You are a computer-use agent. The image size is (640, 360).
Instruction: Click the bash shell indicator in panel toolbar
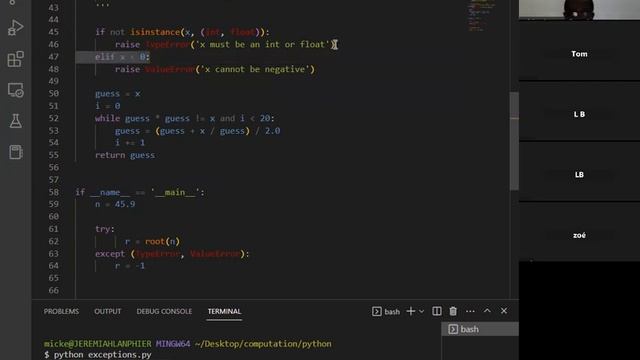pyautogui.click(x=386, y=311)
